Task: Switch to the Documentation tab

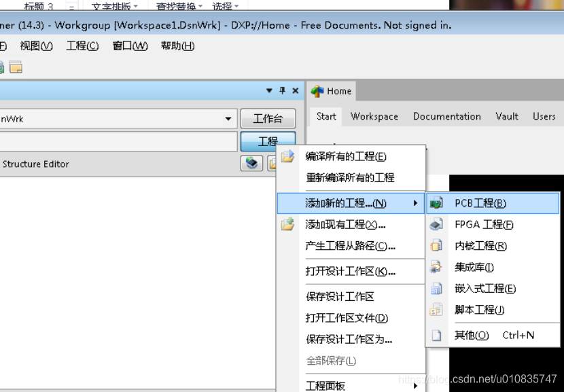Action: click(446, 116)
